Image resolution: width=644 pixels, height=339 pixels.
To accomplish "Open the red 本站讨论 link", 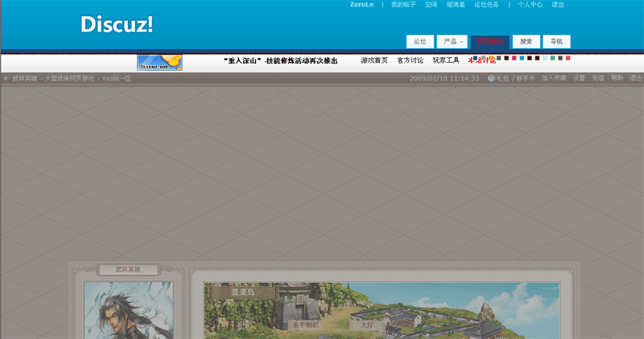I will [x=481, y=61].
